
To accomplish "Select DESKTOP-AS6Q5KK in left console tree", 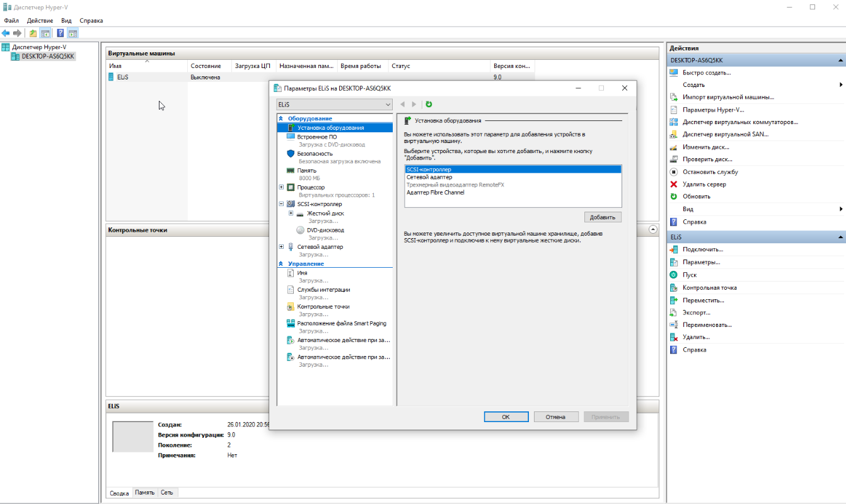I will tap(48, 56).
